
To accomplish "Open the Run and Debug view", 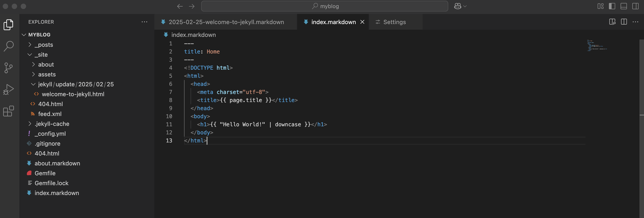I will pos(9,89).
